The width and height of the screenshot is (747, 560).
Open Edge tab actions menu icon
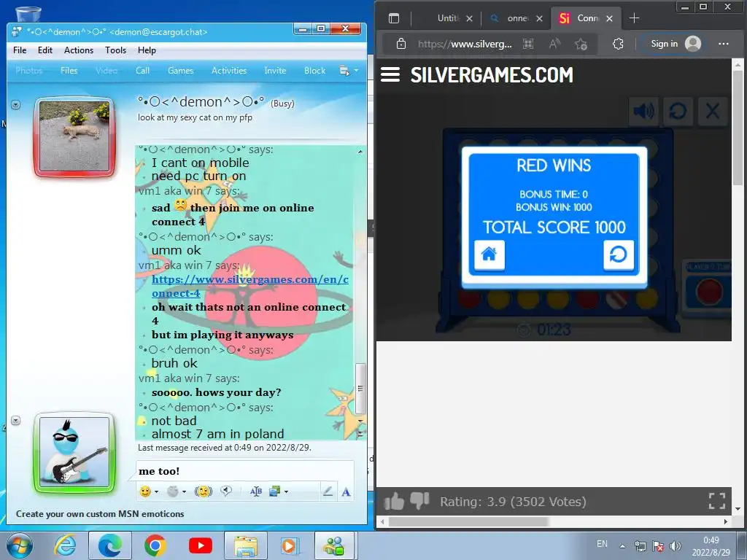click(394, 18)
